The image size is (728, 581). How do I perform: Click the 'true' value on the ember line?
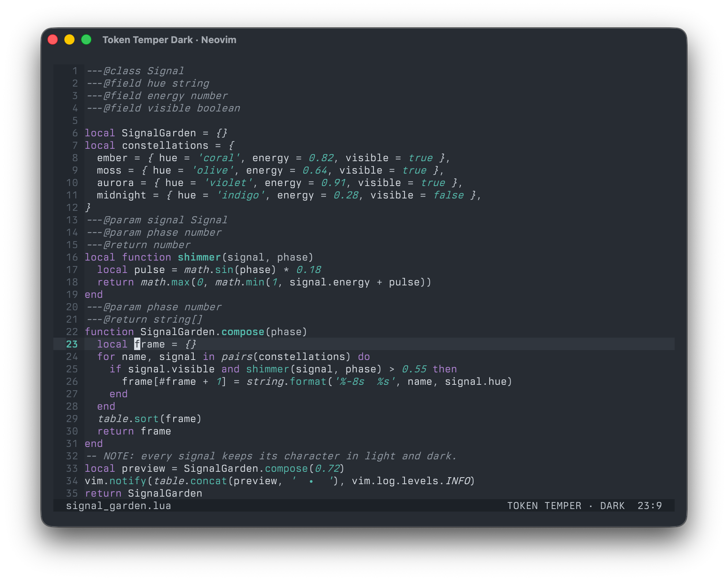(420, 158)
